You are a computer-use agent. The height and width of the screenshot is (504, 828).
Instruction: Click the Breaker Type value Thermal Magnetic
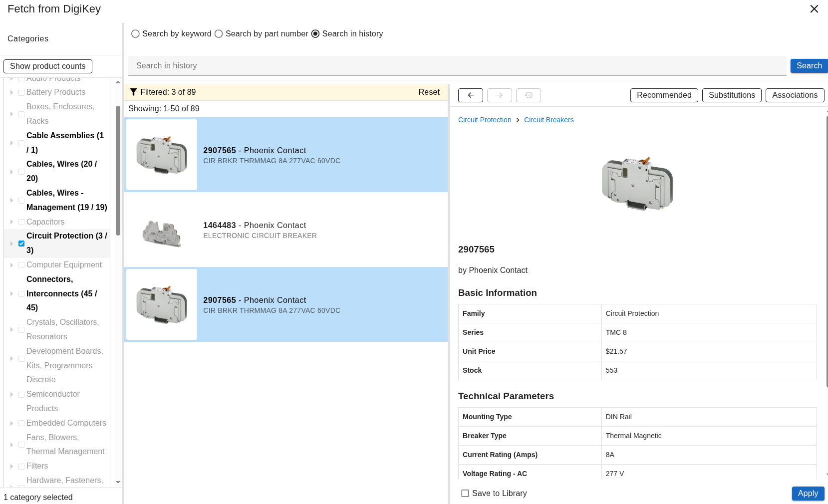pos(633,436)
